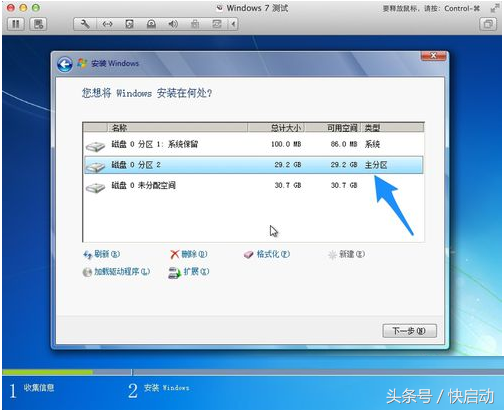Click the USB device icon
The image size is (504, 410).
pyautogui.click(x=195, y=24)
